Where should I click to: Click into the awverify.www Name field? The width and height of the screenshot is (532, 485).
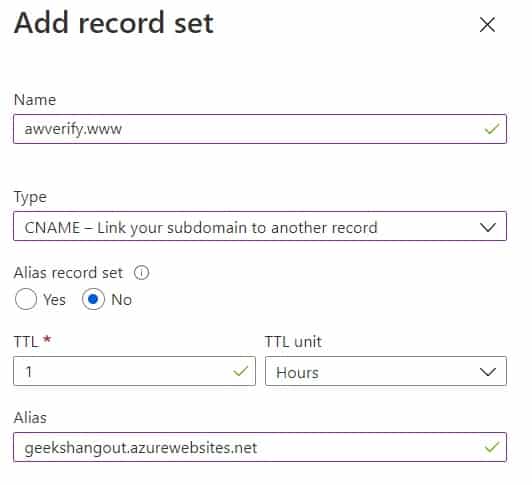(x=260, y=129)
